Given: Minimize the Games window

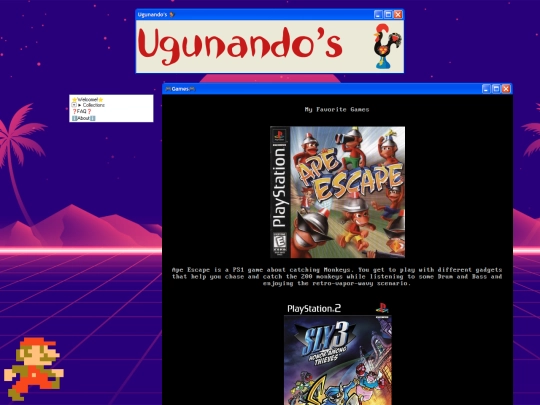Looking at the screenshot, I should coord(486,89).
